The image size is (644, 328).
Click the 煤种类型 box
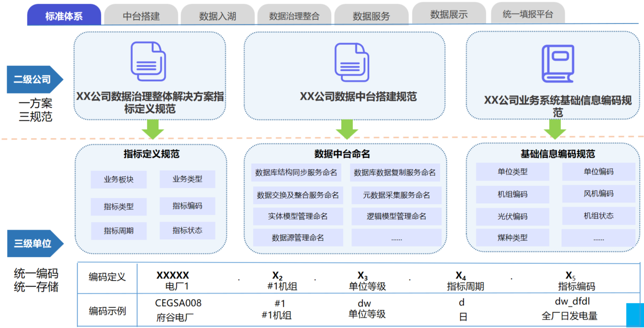coord(513,237)
